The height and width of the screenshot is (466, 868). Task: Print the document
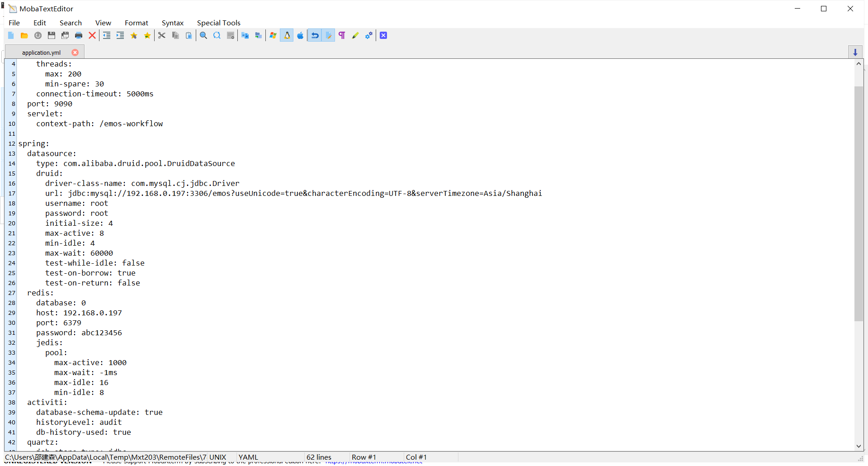(x=79, y=35)
